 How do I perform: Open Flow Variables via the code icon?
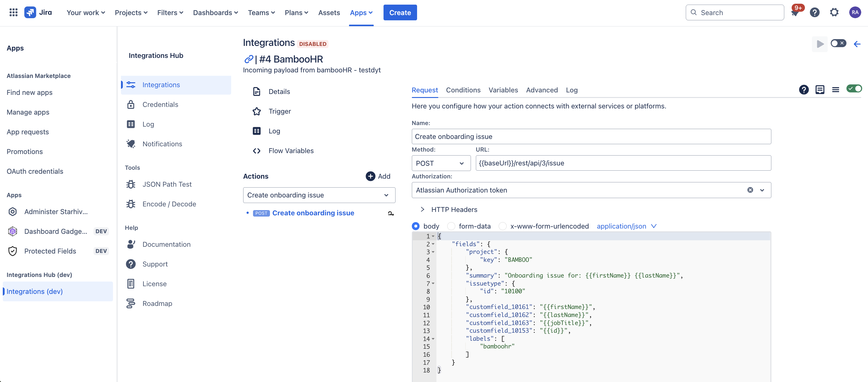coord(257,151)
